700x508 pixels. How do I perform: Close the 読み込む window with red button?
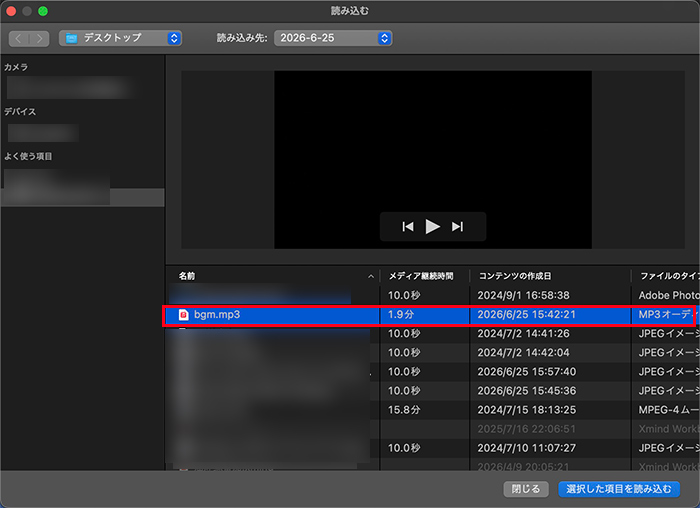11,11
